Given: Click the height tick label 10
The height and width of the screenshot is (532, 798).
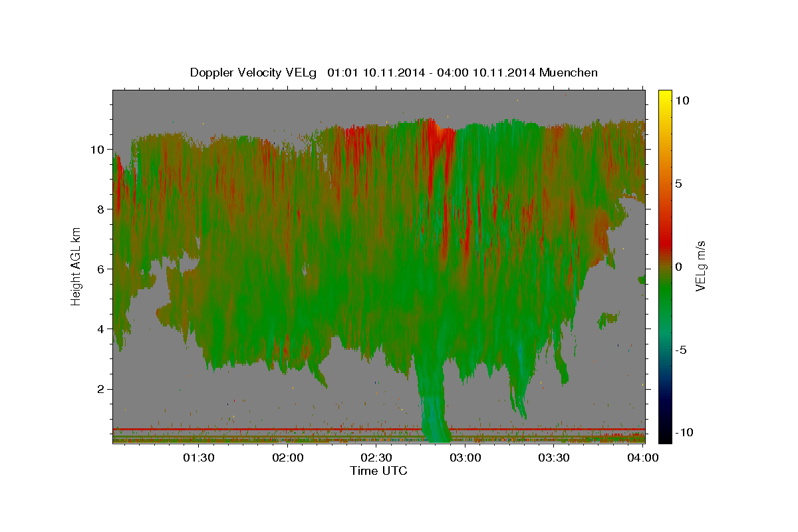Looking at the screenshot, I should click(x=98, y=149).
